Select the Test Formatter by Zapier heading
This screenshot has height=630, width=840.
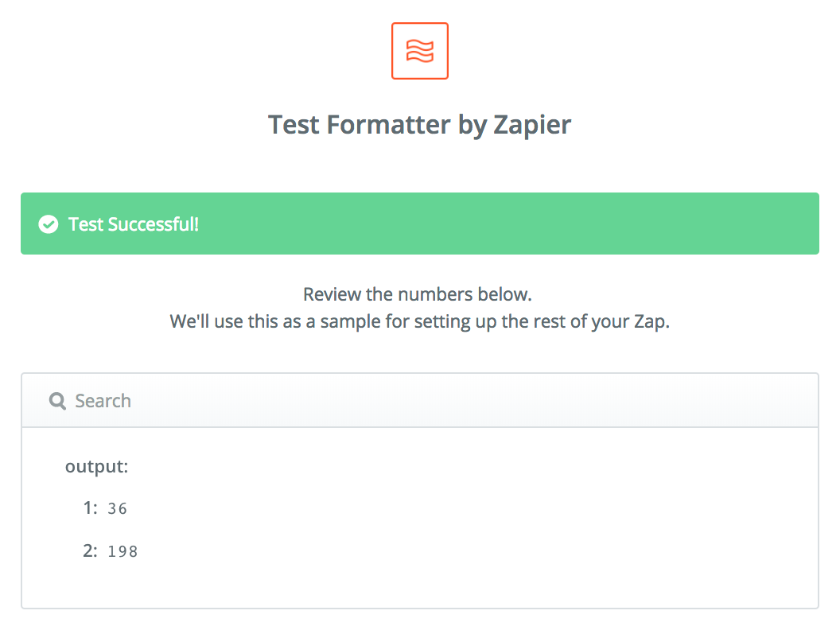pyautogui.click(x=420, y=125)
